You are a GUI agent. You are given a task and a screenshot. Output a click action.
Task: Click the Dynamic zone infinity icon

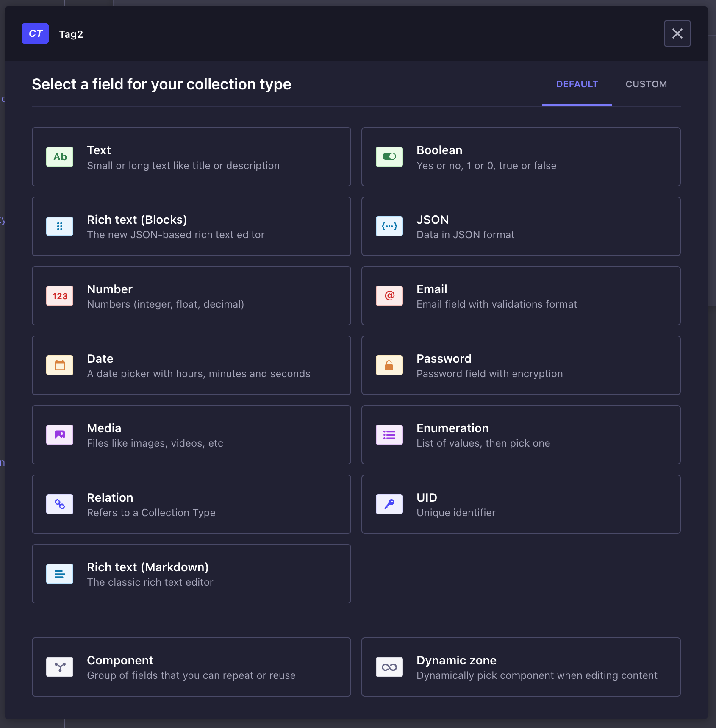click(x=389, y=667)
